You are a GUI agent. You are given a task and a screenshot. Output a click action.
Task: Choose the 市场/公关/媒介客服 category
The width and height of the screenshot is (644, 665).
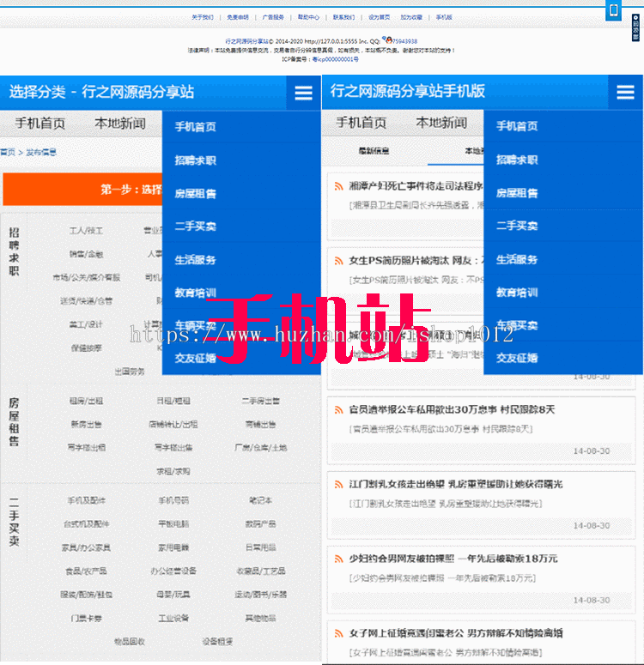(86, 277)
